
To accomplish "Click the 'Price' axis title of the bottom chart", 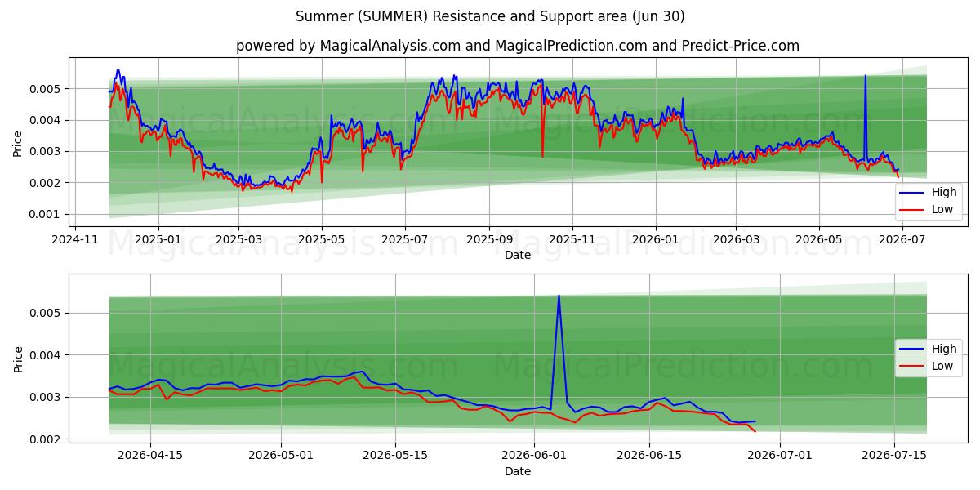I will pos(18,359).
